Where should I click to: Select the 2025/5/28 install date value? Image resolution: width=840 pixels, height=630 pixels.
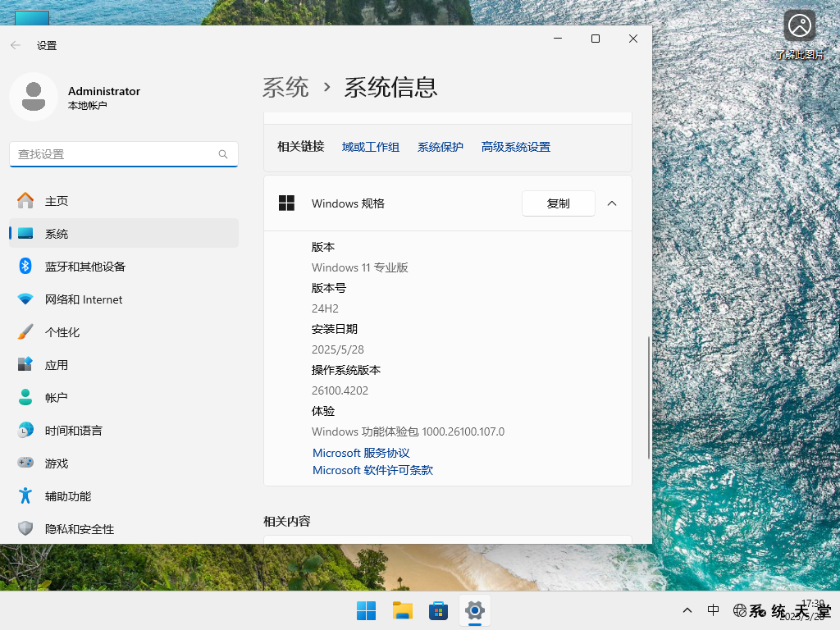pyautogui.click(x=338, y=349)
